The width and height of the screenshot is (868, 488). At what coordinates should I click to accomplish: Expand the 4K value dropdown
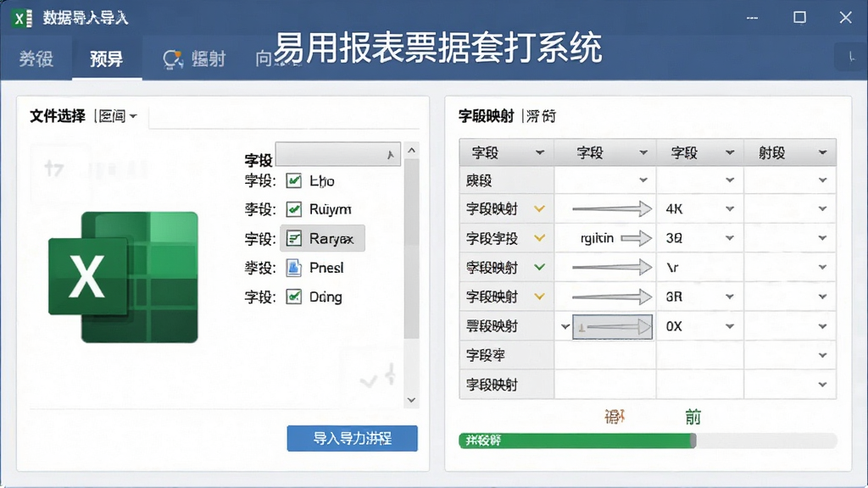tap(730, 209)
